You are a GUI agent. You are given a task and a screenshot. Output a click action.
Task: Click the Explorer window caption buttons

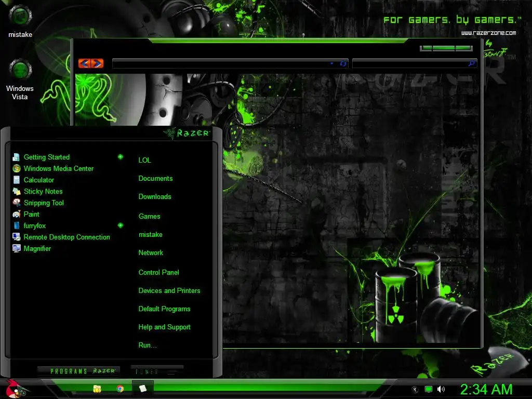(x=446, y=48)
